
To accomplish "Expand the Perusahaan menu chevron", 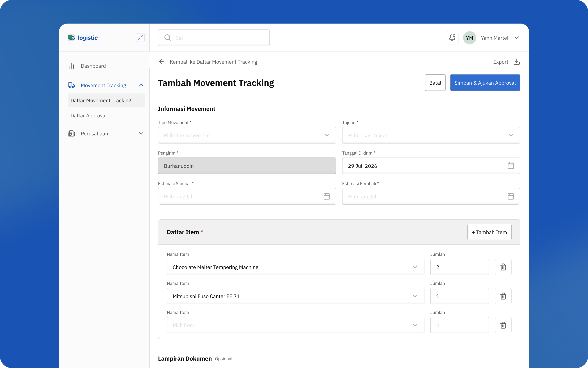I will (141, 133).
